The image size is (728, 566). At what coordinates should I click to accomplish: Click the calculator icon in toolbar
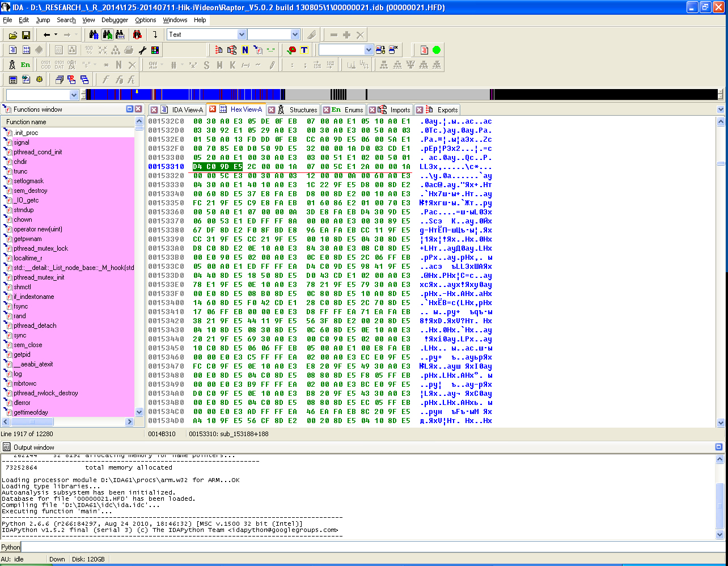click(12, 80)
